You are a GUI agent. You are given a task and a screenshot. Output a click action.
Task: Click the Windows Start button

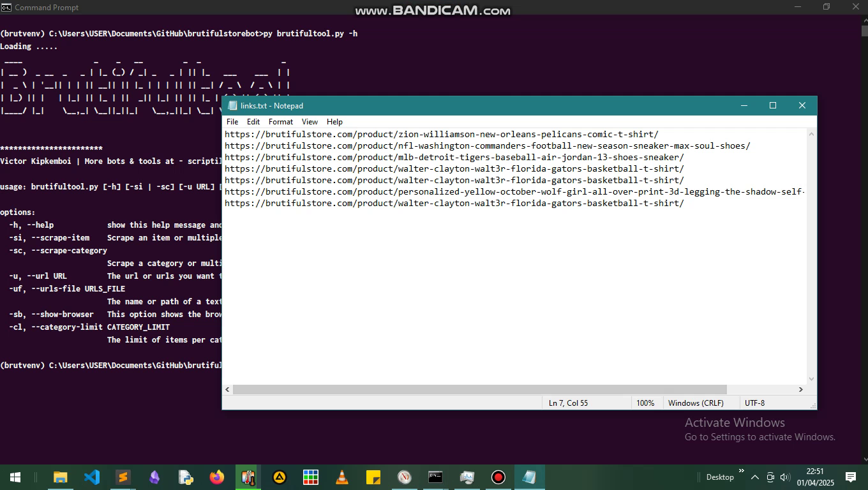pos(15,477)
